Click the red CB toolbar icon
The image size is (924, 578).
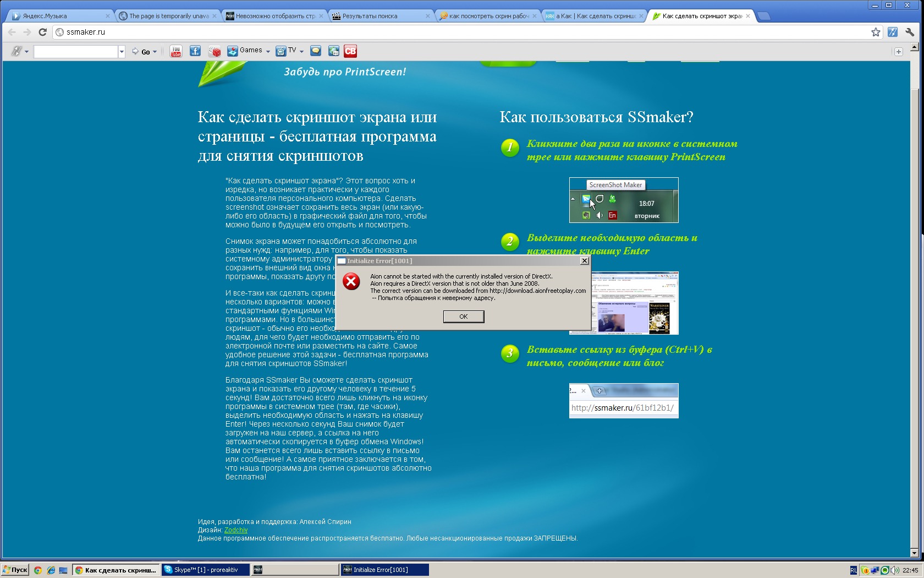(x=350, y=51)
